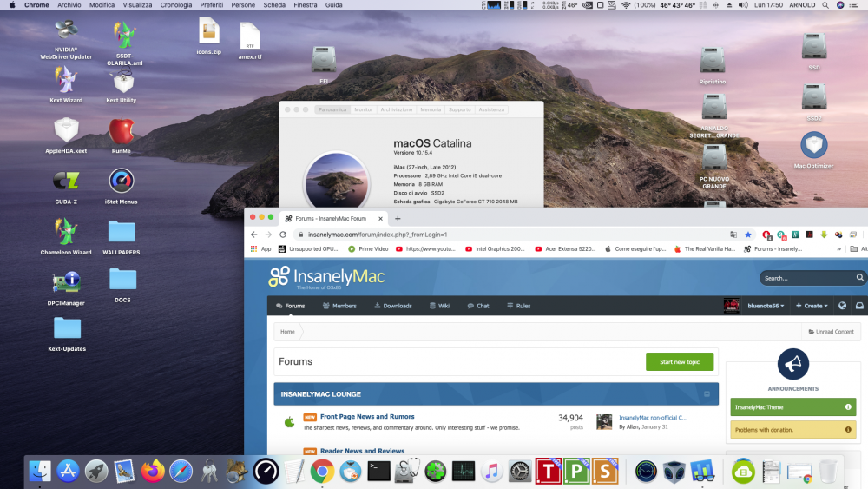Open Safari from the Dock
The width and height of the screenshot is (868, 489).
coord(181,472)
